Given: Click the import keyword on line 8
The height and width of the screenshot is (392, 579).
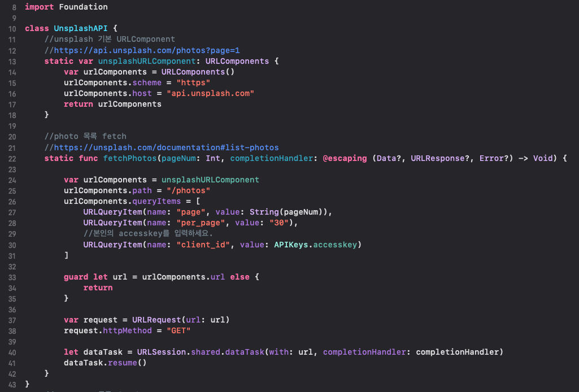Looking at the screenshot, I should (x=39, y=7).
